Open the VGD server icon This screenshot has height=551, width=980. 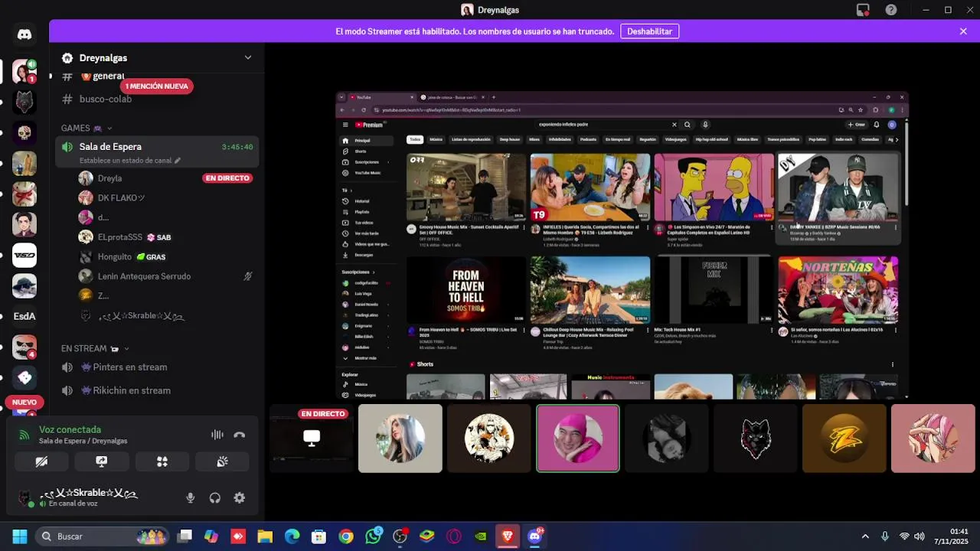coord(24,255)
